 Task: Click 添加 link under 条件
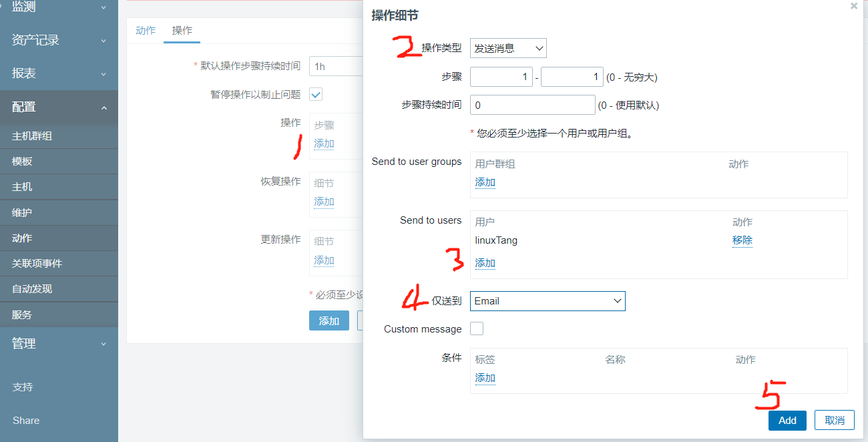tap(485, 378)
